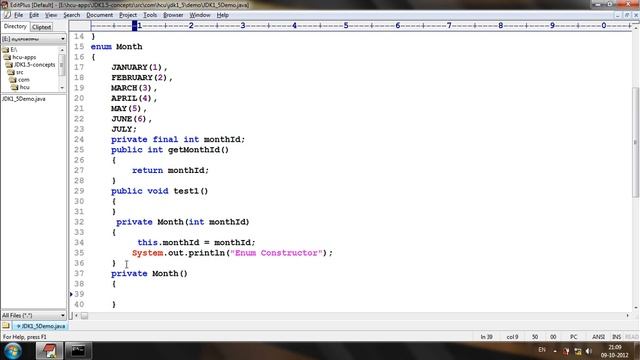Click the PC line-ending status indicator
The width and height of the screenshot is (640, 360).
pyautogui.click(x=573, y=337)
